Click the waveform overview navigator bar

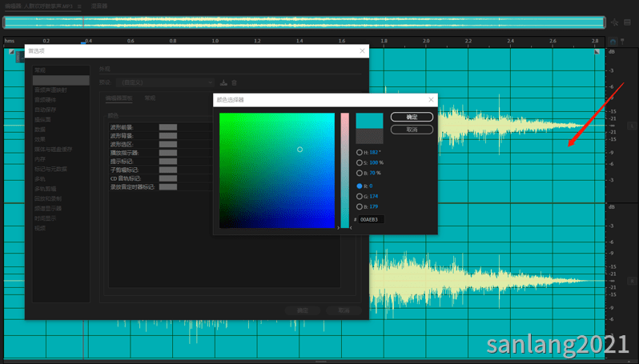[304, 22]
